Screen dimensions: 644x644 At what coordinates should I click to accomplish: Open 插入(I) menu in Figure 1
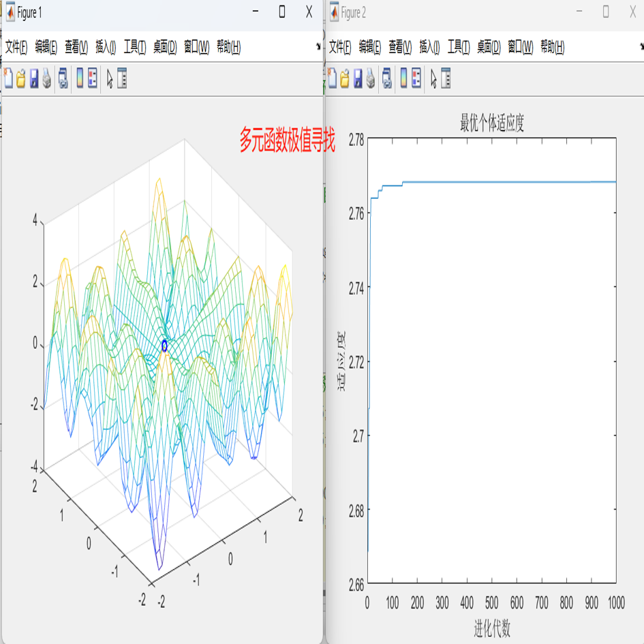(106, 47)
